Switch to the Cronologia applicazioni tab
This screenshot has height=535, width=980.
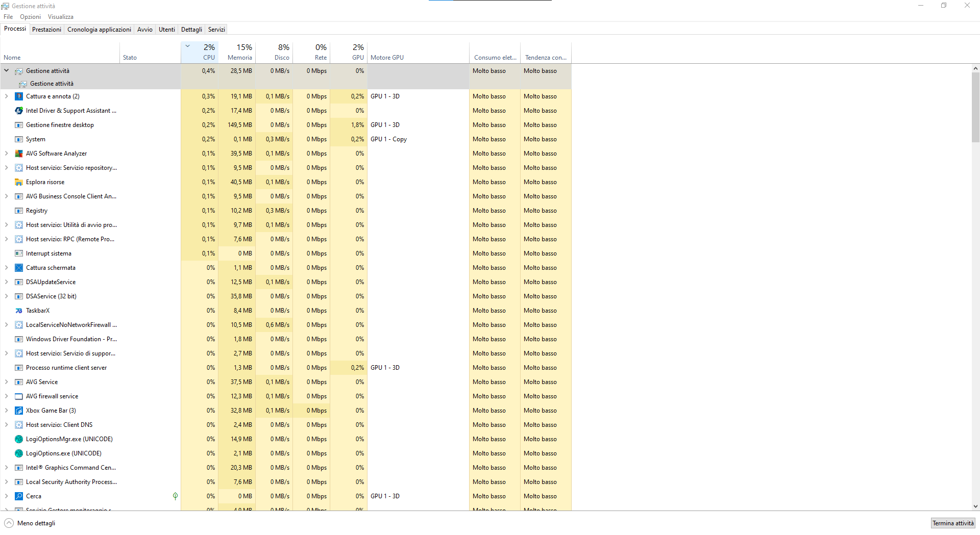coord(99,30)
